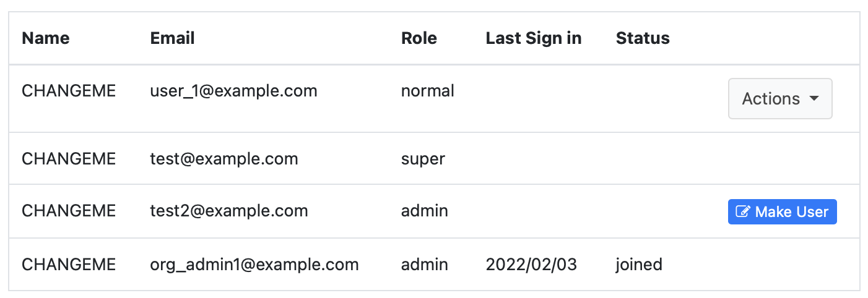Click the Role column header

pyautogui.click(x=419, y=38)
